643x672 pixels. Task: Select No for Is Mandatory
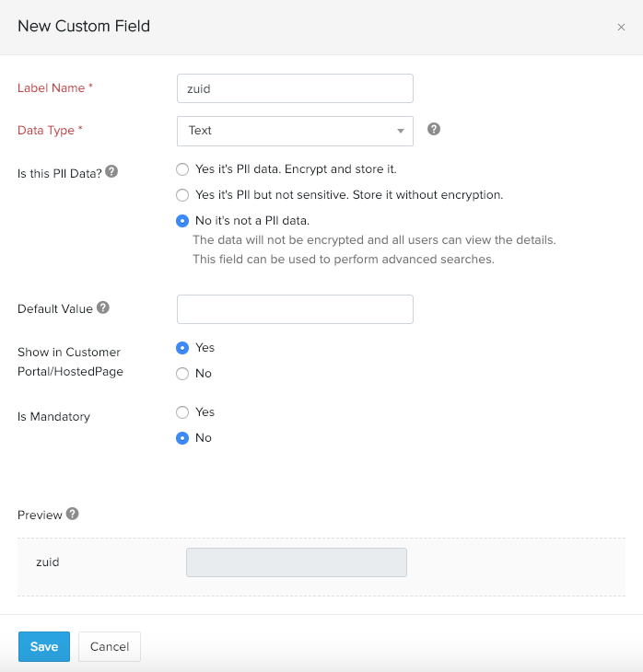tap(182, 438)
